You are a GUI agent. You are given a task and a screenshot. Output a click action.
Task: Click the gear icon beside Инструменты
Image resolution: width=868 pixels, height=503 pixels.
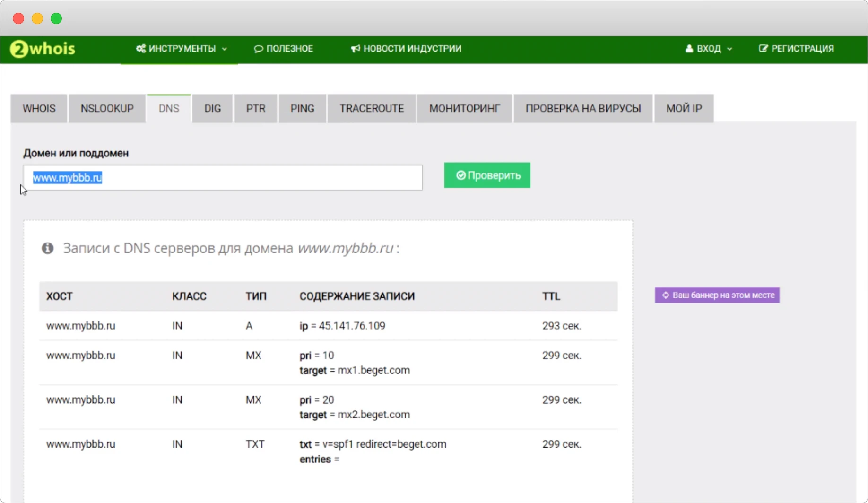tap(140, 48)
